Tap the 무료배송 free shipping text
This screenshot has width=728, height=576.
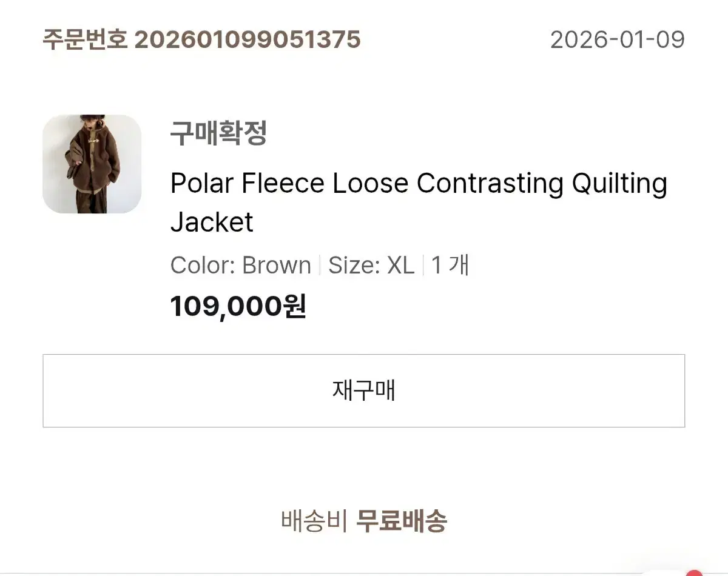point(401,520)
